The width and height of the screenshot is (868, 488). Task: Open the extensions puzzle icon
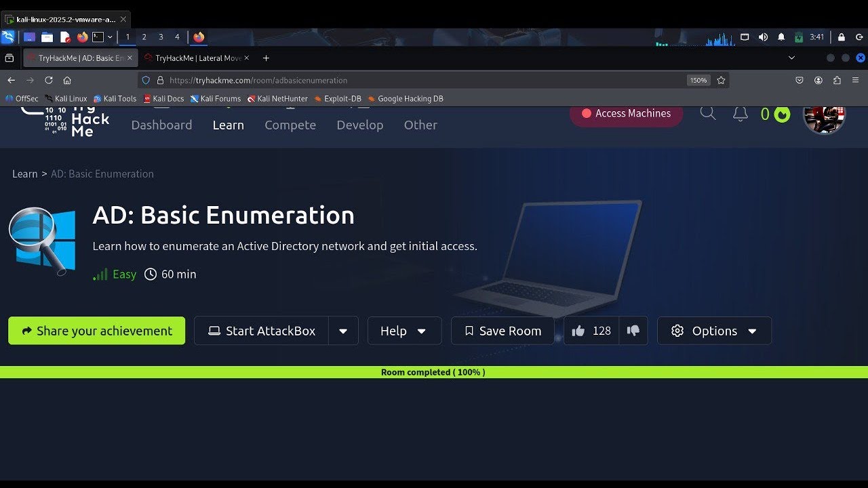coord(837,80)
